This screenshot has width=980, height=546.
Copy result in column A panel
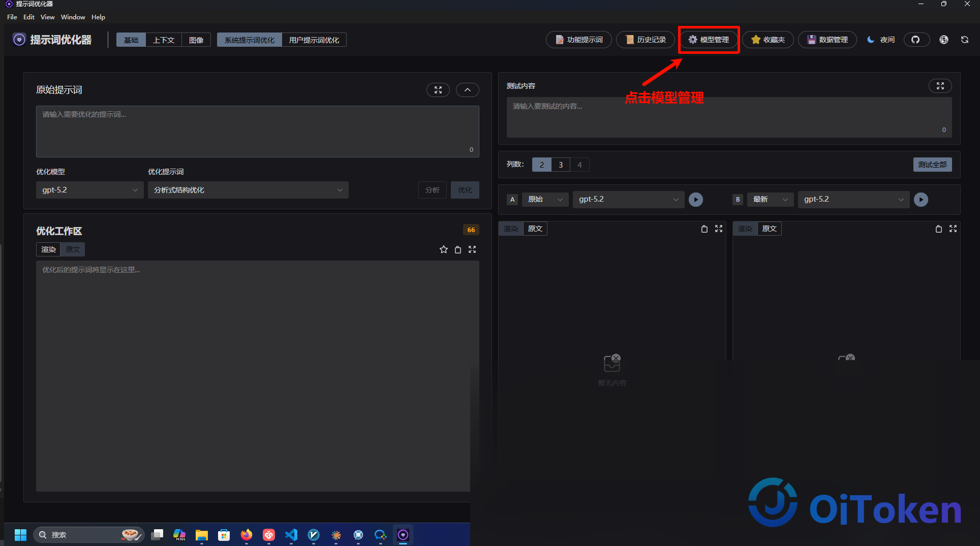(x=705, y=229)
